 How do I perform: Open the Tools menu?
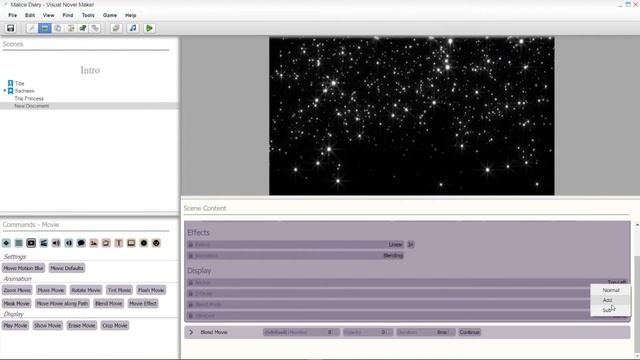[x=88, y=15]
